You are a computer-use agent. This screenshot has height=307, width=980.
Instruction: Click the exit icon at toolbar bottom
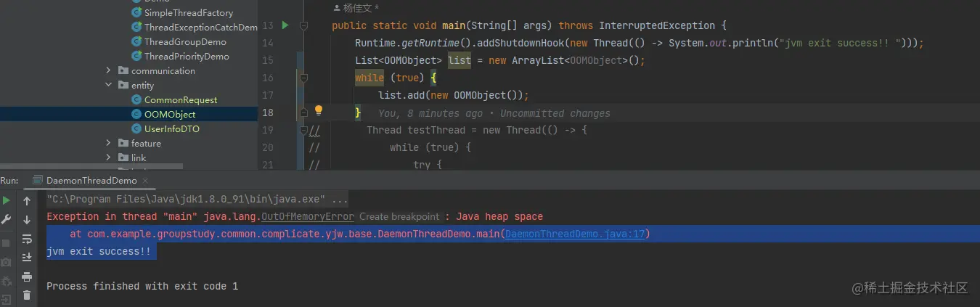pyautogui.click(x=7, y=299)
